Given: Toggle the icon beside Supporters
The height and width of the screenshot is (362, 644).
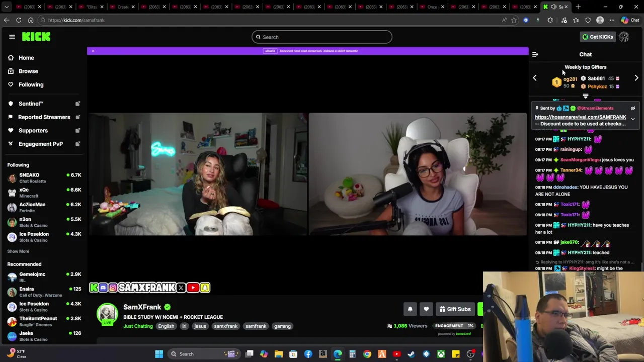Looking at the screenshot, I should tap(77, 131).
